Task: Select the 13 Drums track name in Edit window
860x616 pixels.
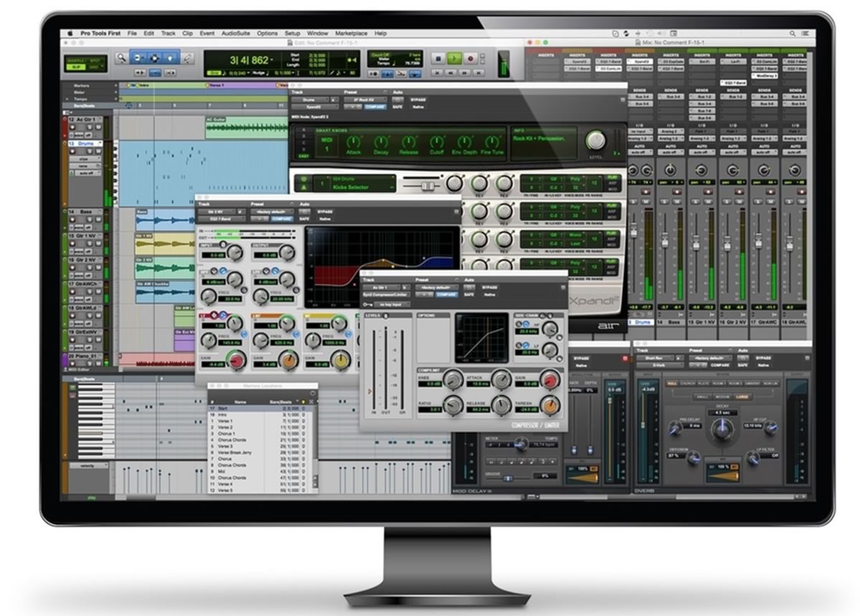Action: click(x=85, y=144)
